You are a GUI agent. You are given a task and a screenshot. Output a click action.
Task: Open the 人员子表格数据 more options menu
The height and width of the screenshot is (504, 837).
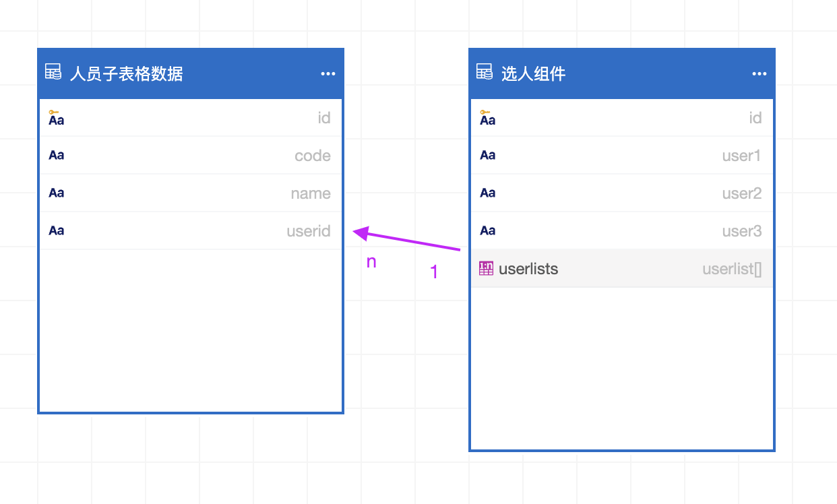pyautogui.click(x=328, y=73)
